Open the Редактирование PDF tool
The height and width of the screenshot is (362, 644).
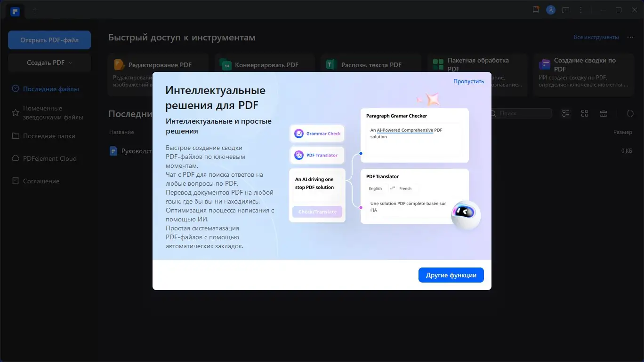pyautogui.click(x=158, y=64)
